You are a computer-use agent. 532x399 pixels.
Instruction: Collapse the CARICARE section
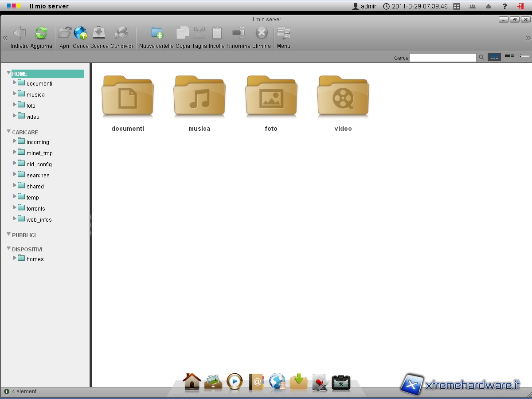tap(8, 132)
